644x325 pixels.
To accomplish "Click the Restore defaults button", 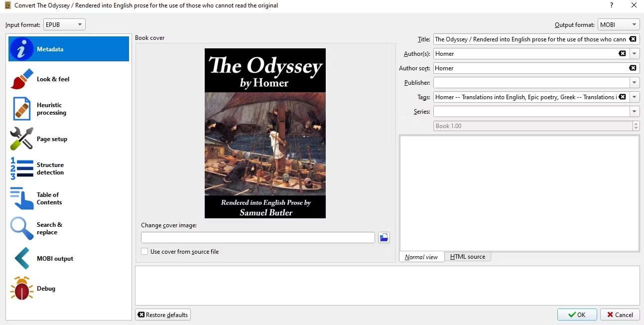I will 163,315.
